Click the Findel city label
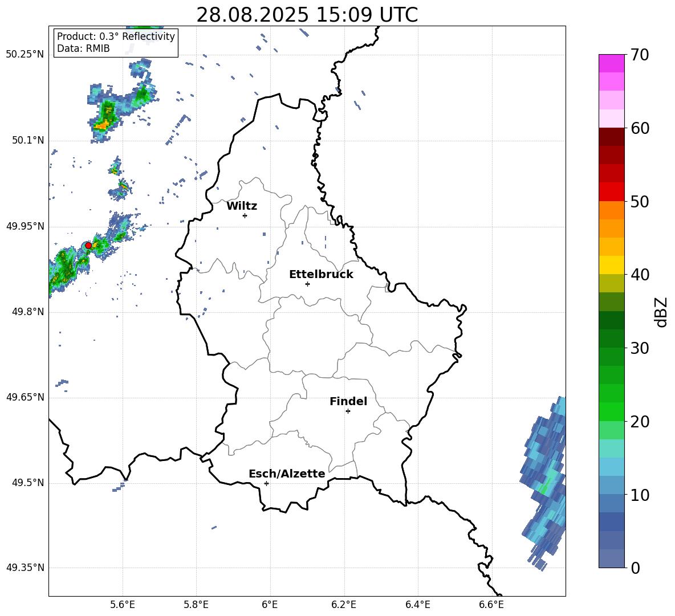 348,401
